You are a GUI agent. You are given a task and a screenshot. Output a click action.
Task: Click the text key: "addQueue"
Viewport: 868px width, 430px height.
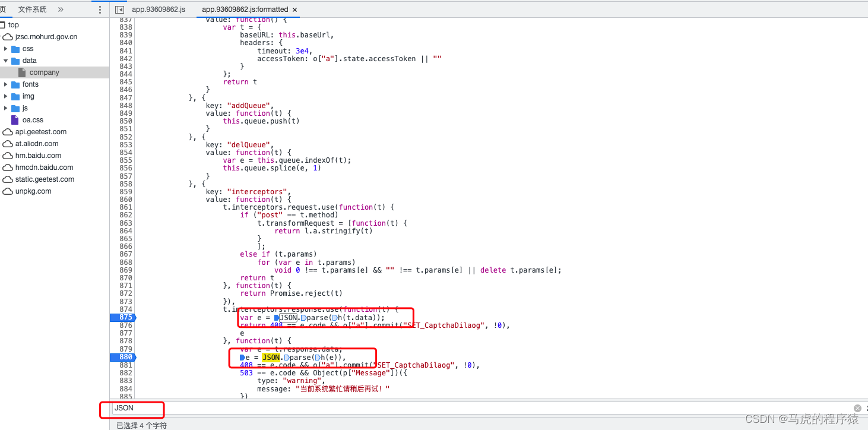tap(239, 106)
